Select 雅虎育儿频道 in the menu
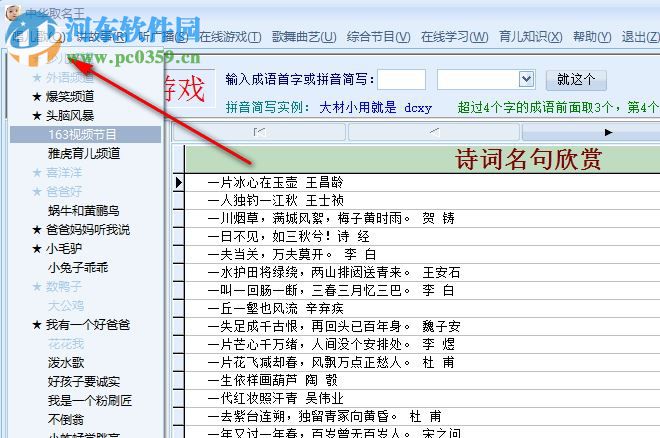The width and height of the screenshot is (660, 438). coord(85,153)
